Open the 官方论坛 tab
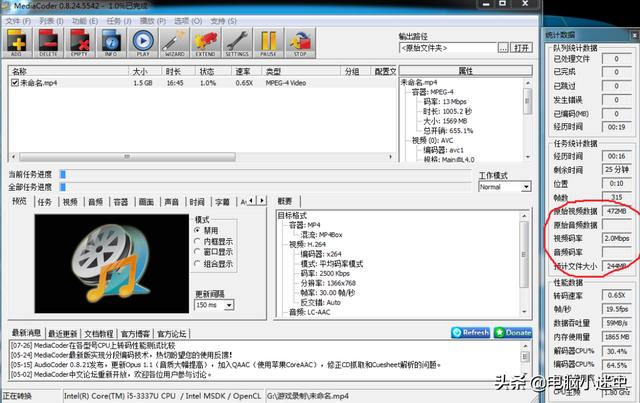Viewport: 640px width, 403px height. tap(171, 334)
